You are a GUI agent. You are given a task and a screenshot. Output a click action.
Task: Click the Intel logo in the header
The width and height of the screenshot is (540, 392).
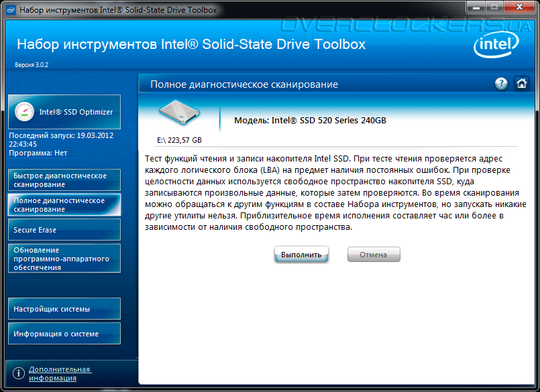click(496, 44)
